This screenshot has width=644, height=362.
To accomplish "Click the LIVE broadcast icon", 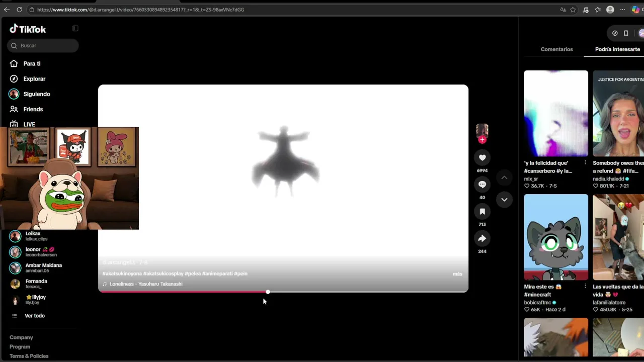I will pos(14,124).
